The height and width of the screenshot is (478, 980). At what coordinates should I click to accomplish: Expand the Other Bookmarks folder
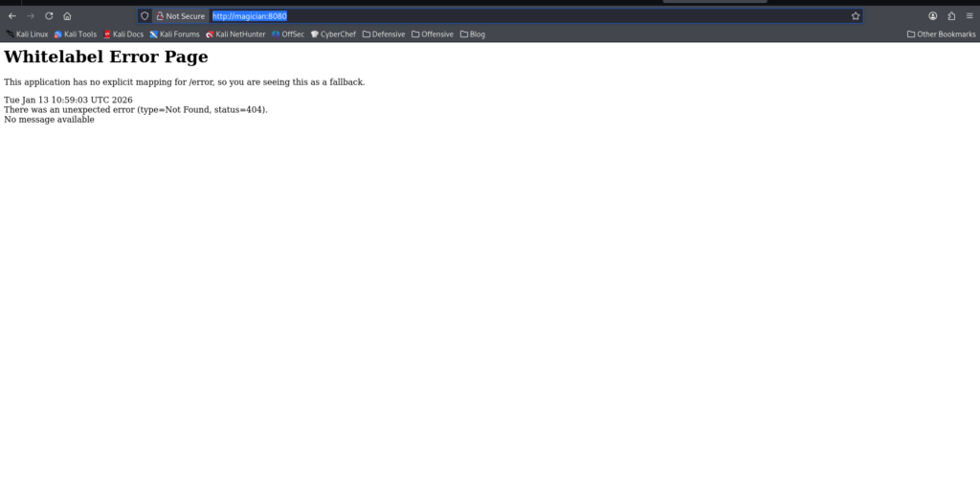pyautogui.click(x=941, y=34)
